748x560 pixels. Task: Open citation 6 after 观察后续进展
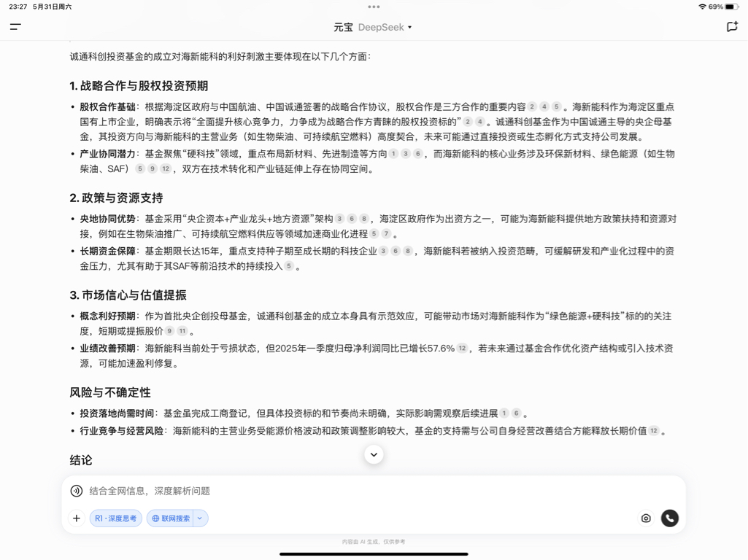pos(516,413)
